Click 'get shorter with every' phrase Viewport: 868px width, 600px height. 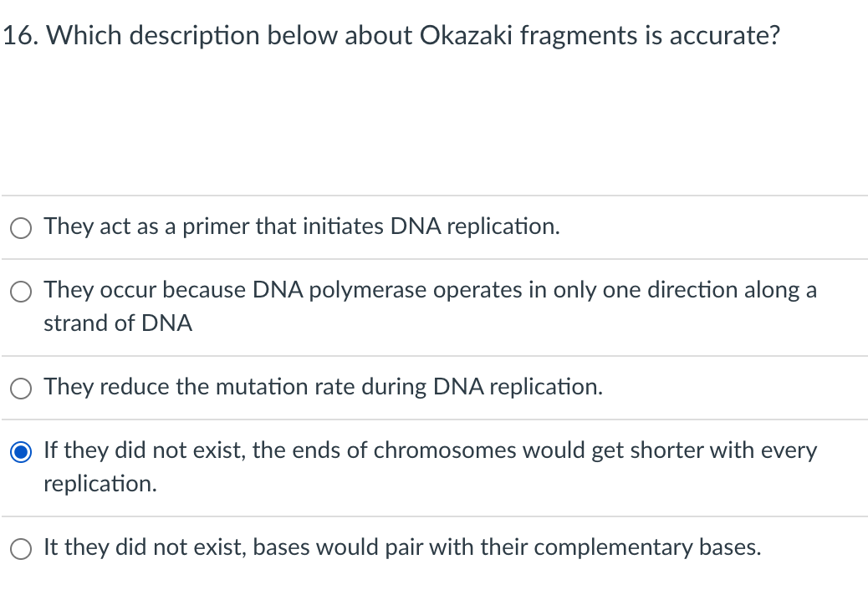point(704,450)
